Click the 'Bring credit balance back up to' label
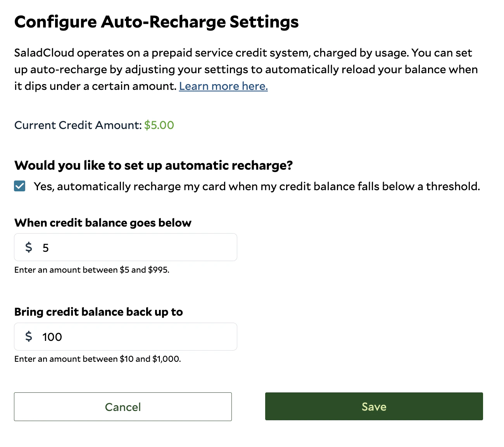 tap(98, 312)
